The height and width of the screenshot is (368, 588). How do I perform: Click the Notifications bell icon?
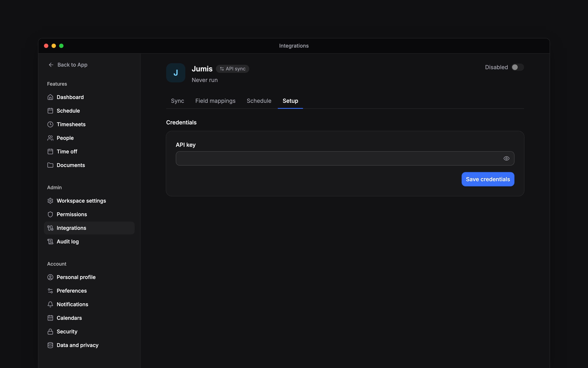[50, 304]
